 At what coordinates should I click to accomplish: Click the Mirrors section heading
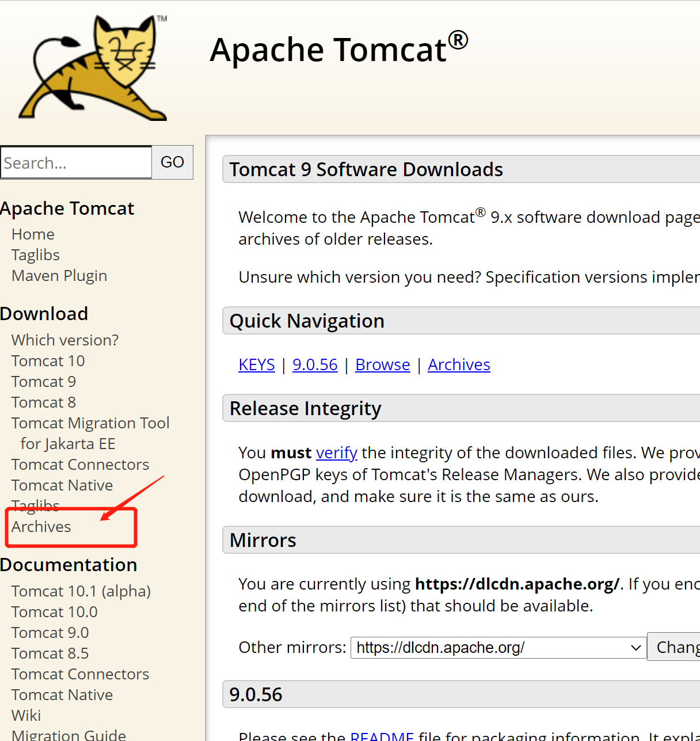[x=262, y=541]
